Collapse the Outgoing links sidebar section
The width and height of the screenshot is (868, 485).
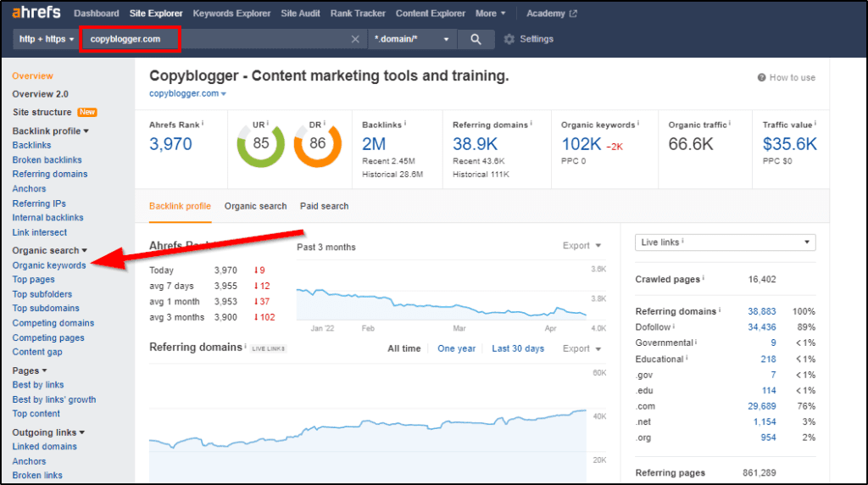click(x=48, y=432)
